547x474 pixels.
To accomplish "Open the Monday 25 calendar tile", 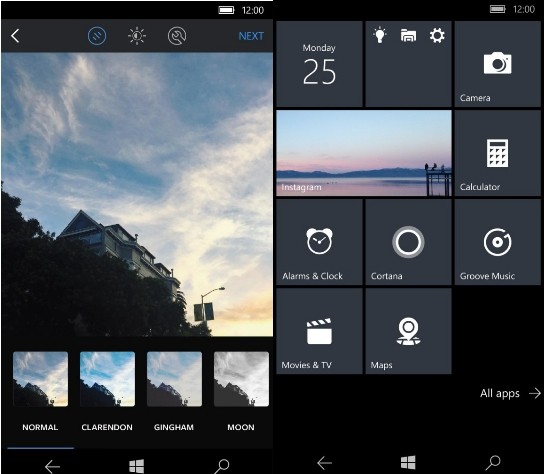I will (x=319, y=64).
